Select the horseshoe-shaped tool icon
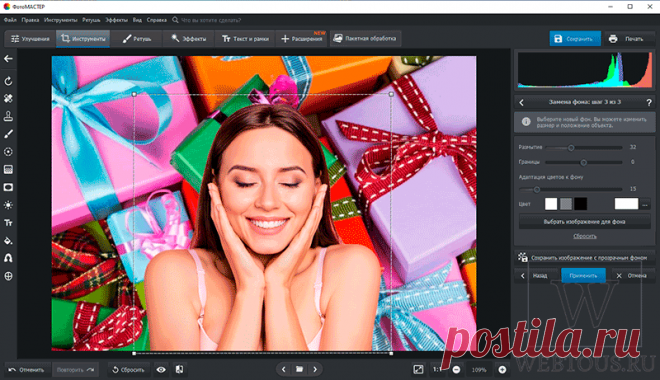The width and height of the screenshot is (660, 380). (8, 258)
